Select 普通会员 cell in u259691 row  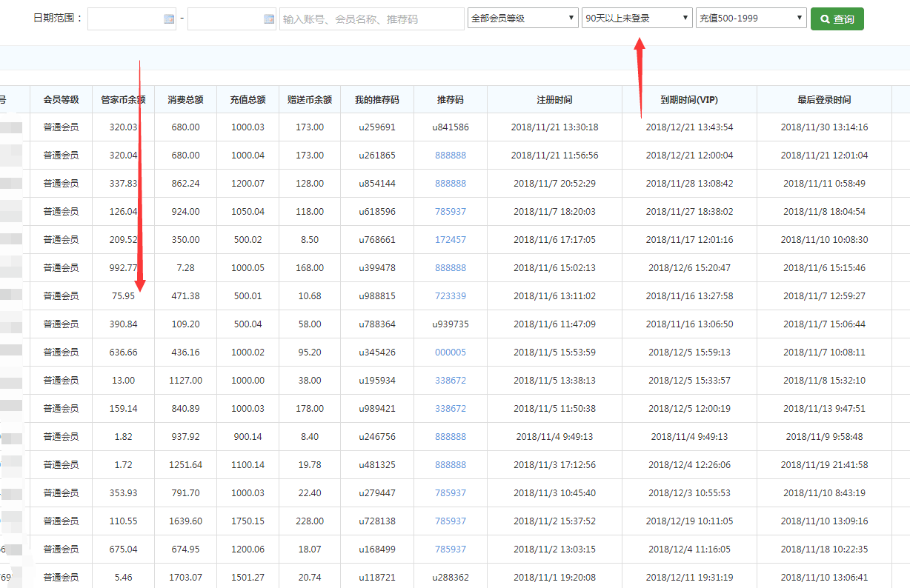point(61,127)
